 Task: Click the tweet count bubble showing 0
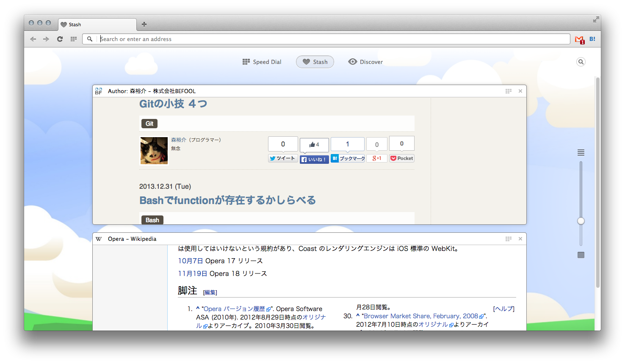[x=283, y=144]
